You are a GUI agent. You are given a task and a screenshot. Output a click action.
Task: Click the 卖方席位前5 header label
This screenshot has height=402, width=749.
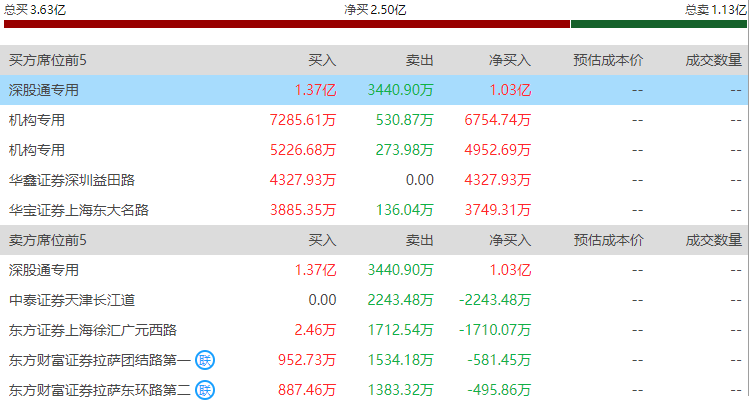pyautogui.click(x=47, y=240)
